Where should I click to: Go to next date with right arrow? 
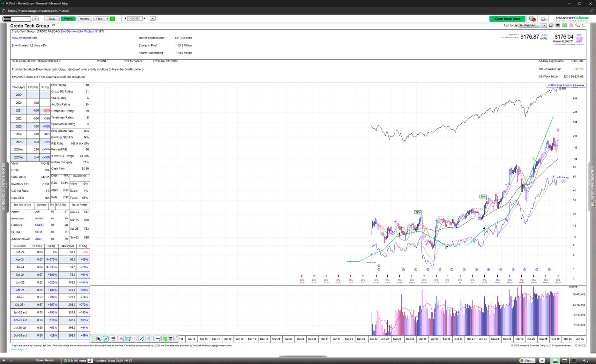(x=144, y=18)
